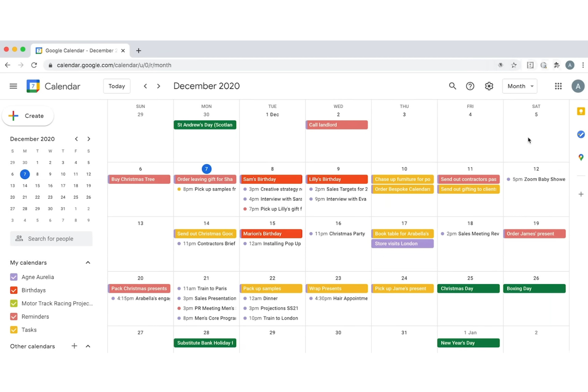Click the Create button

pyautogui.click(x=28, y=116)
